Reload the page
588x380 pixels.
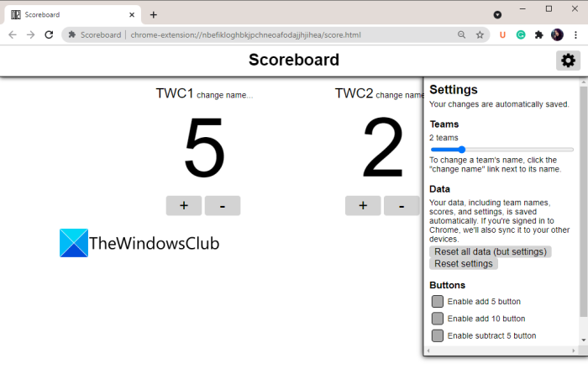(49, 35)
